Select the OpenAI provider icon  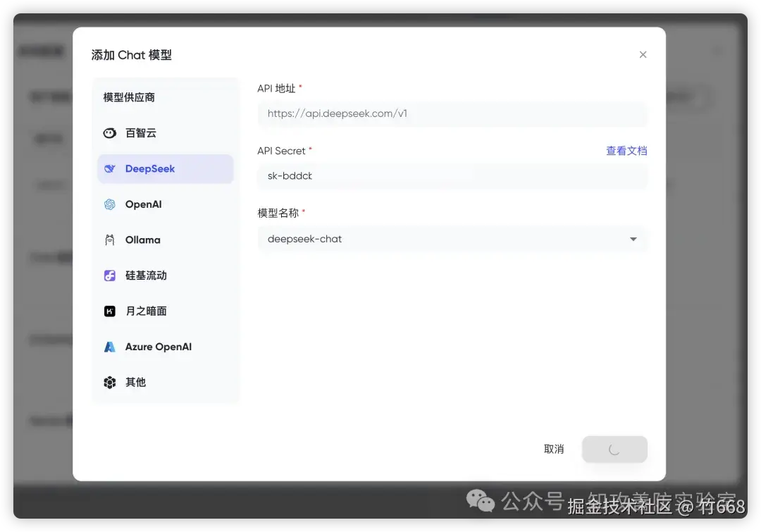[109, 204]
